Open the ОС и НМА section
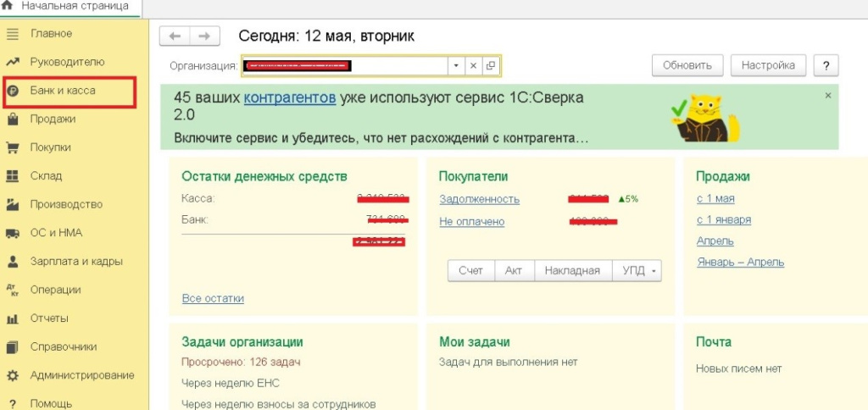Screen dimensions: 868x410 [56, 233]
